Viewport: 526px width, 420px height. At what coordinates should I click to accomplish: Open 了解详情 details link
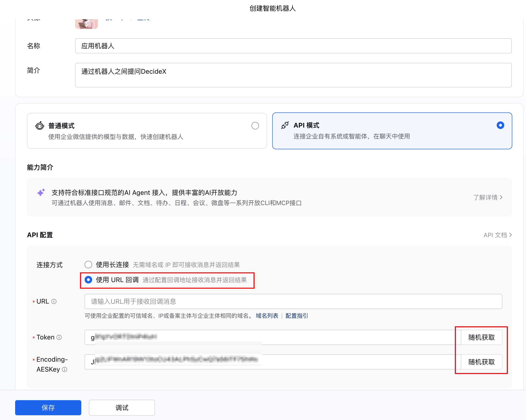tap(488, 197)
